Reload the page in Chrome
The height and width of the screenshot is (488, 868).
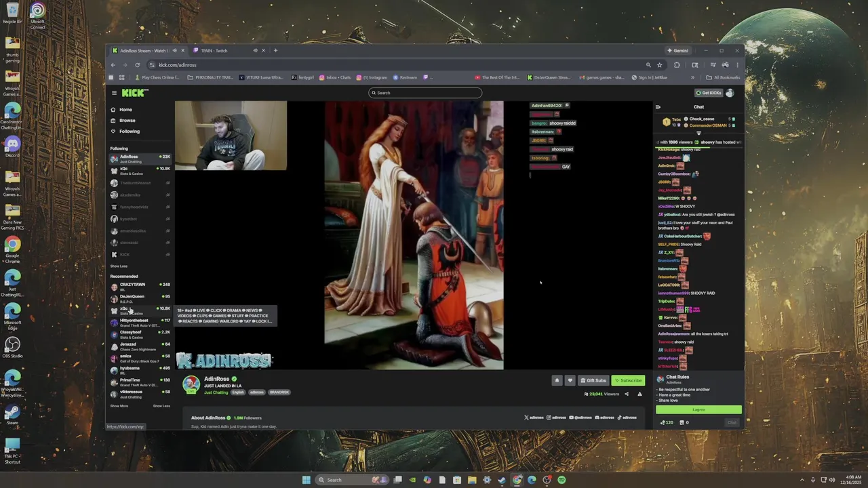point(137,65)
